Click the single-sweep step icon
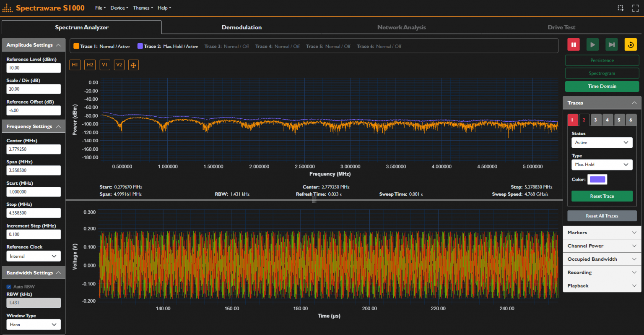Screen dimensions: 644x335 611,44
